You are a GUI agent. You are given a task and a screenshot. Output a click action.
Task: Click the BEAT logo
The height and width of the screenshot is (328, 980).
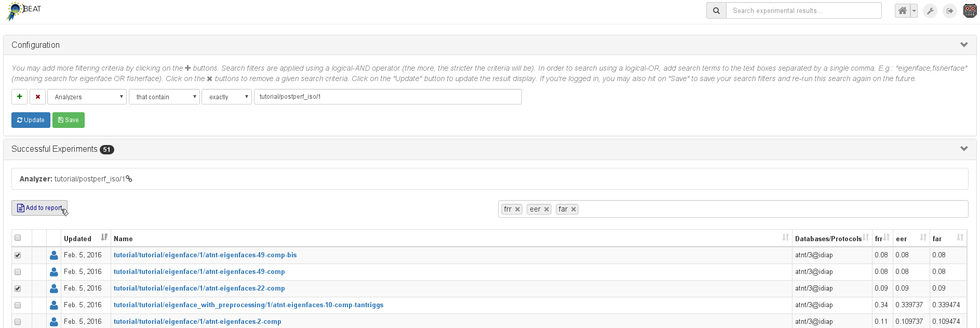point(23,11)
